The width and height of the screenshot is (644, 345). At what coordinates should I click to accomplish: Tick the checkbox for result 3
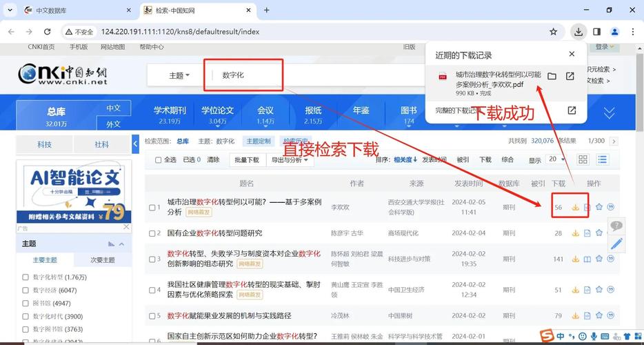coord(152,259)
